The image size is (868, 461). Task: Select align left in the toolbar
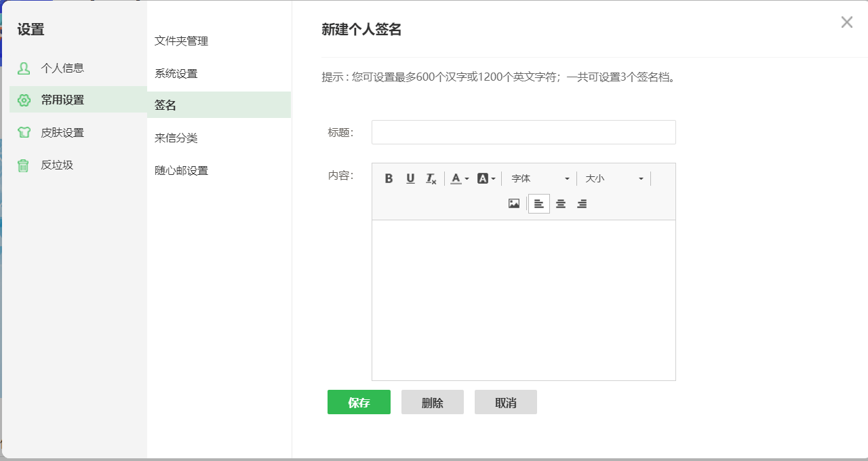(x=539, y=203)
